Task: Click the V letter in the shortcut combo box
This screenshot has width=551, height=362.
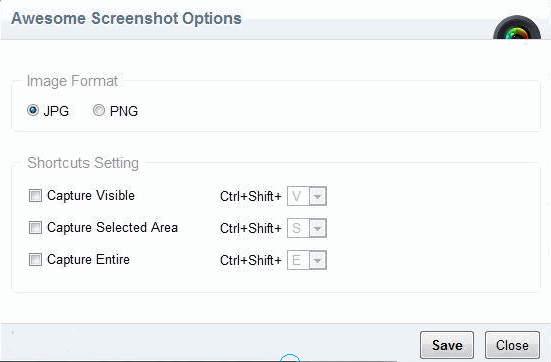Action: [297, 196]
